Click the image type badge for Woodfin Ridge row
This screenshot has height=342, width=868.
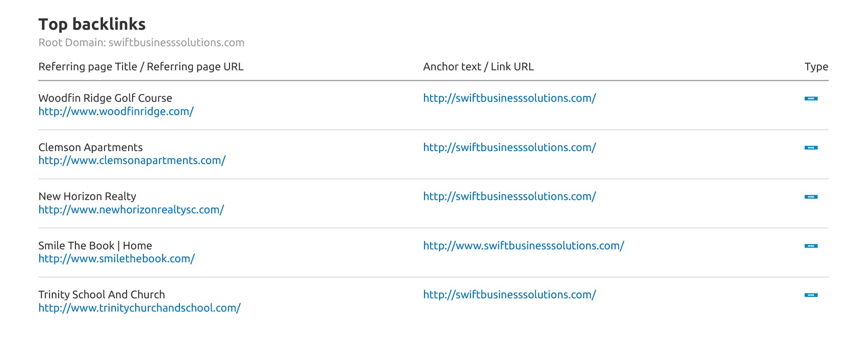pyautogui.click(x=811, y=99)
